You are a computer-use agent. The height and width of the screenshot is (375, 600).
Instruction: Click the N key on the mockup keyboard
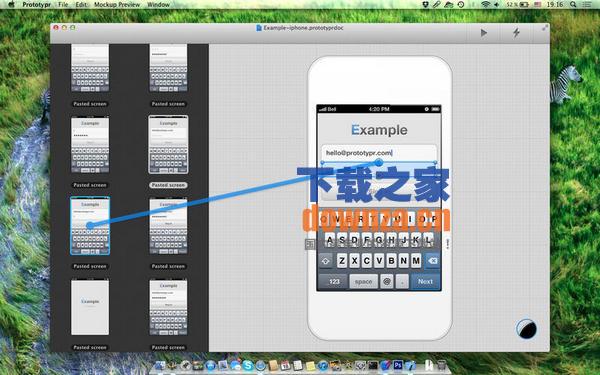[404, 261]
